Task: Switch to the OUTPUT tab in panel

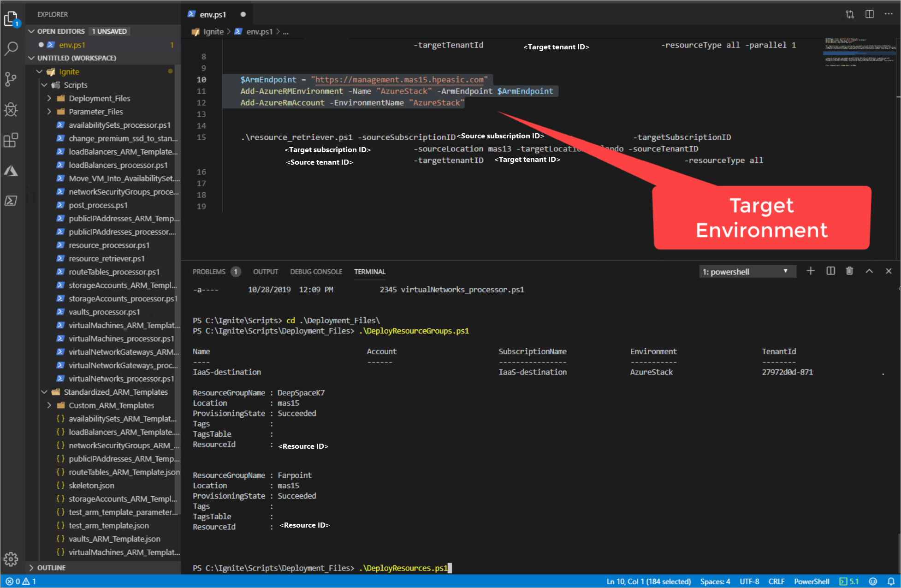Action: (264, 271)
